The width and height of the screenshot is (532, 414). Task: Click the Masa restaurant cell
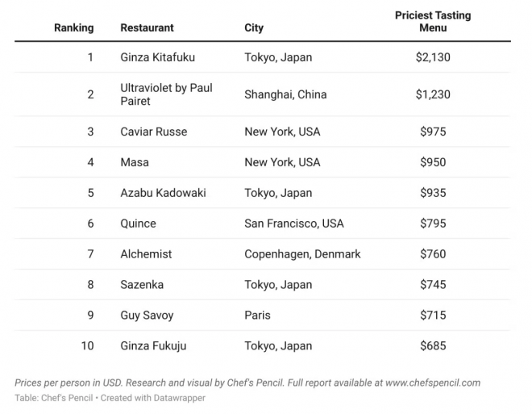[x=135, y=162]
